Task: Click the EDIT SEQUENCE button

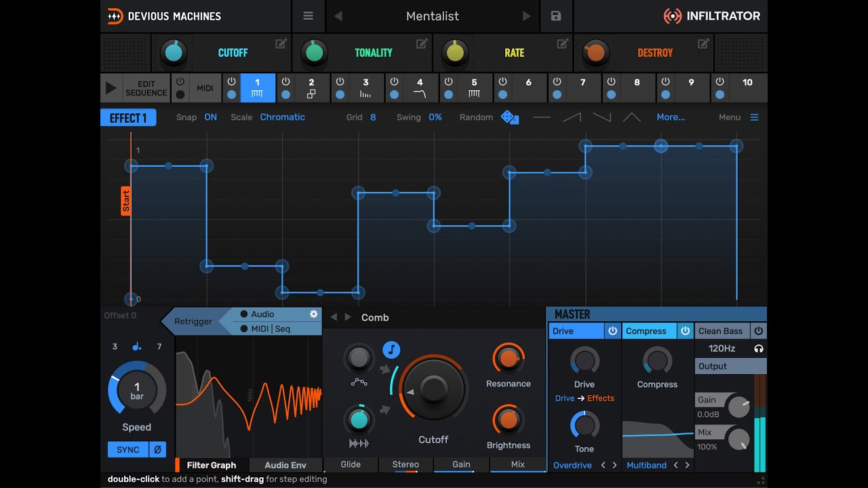Action: point(146,88)
